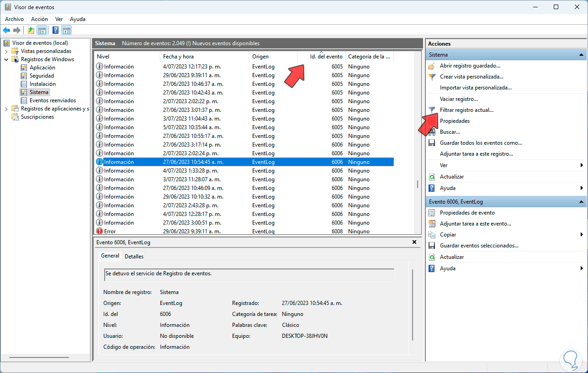Click Actualizar in the Sistema actions section
The width and height of the screenshot is (588, 373).
(452, 177)
